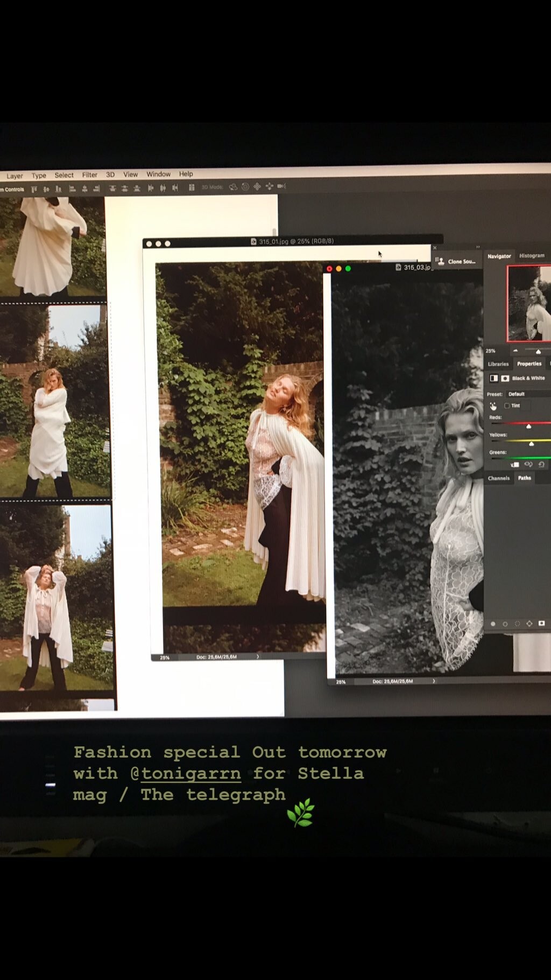This screenshot has height=980, width=551.
Task: Select the 3D Roll mode icon
Action: [x=245, y=187]
